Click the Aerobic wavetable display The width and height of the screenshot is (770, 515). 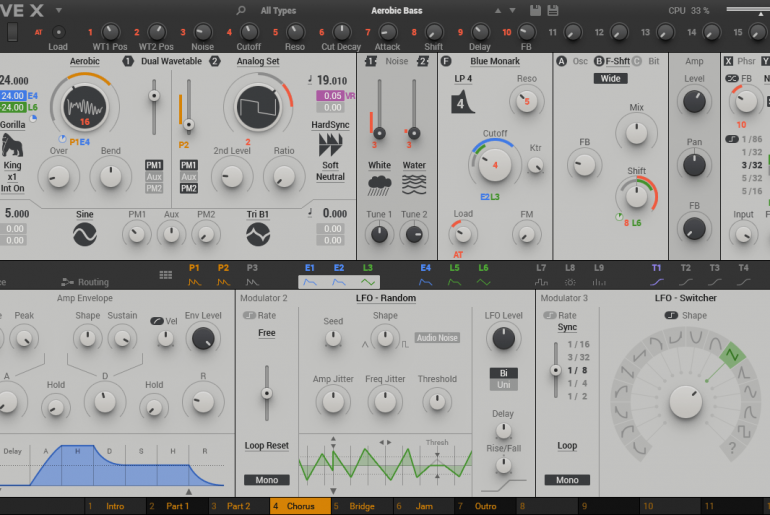[84, 108]
